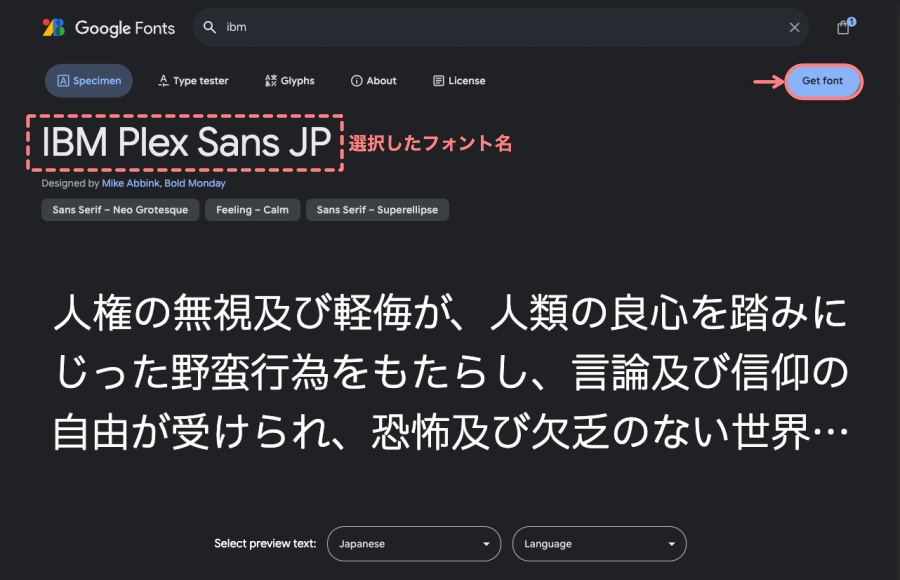
Task: Open the Japanese preview text dropdown
Action: click(414, 544)
